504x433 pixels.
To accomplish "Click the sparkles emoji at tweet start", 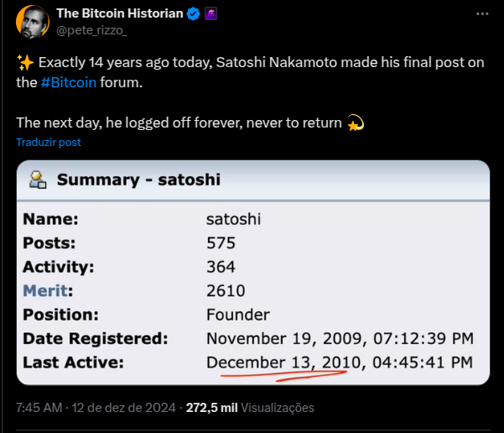I will pyautogui.click(x=25, y=62).
